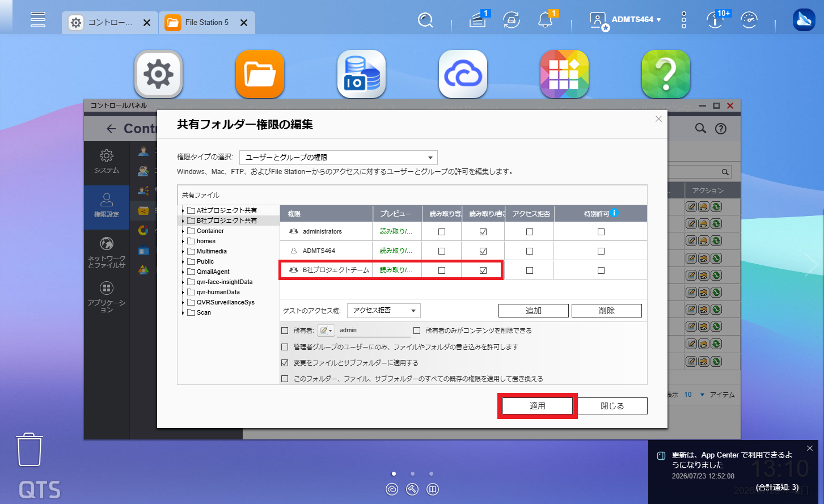
Task: Switch to the コントロールパネル taskbar tab
Action: tap(110, 23)
